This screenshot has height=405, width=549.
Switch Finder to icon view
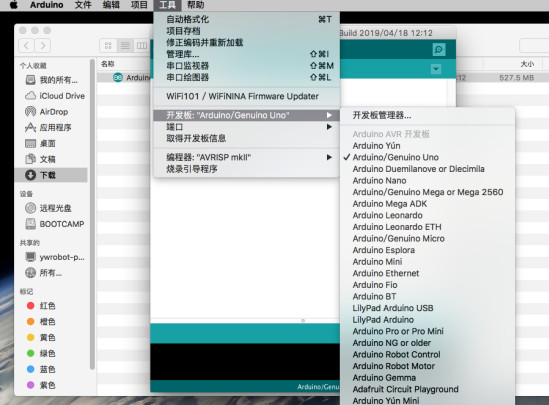pos(108,46)
